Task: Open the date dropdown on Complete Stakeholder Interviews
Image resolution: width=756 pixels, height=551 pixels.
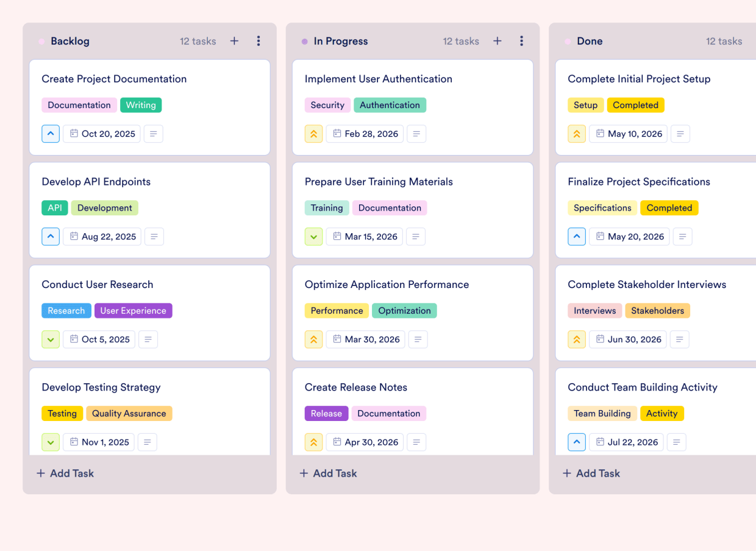Action: click(627, 339)
